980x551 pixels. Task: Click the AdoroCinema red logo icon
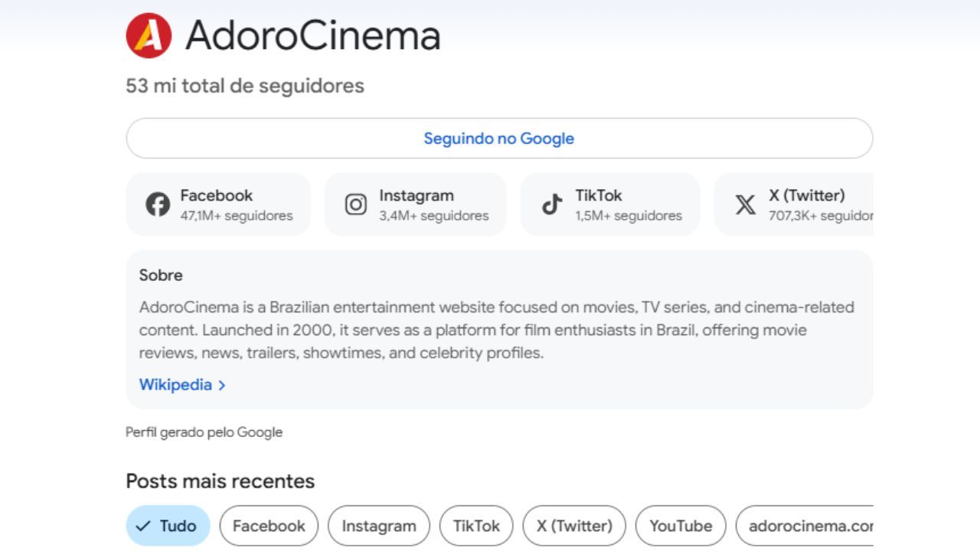pyautogui.click(x=149, y=35)
